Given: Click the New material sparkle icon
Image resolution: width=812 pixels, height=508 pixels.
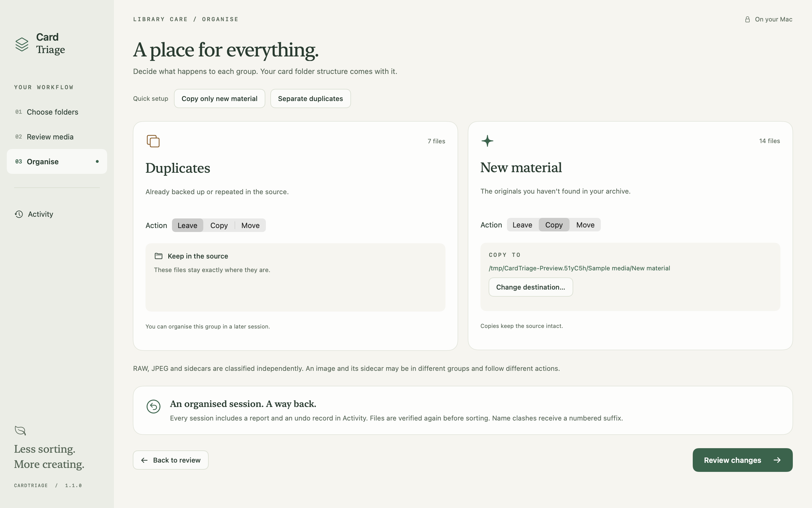Looking at the screenshot, I should (487, 141).
